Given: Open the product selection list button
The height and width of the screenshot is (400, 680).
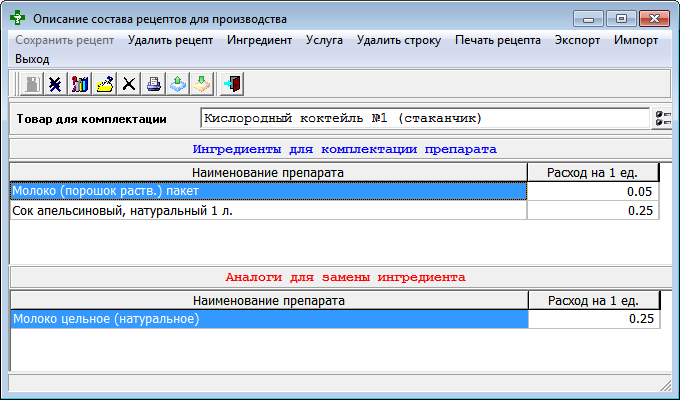Looking at the screenshot, I should pos(663,118).
